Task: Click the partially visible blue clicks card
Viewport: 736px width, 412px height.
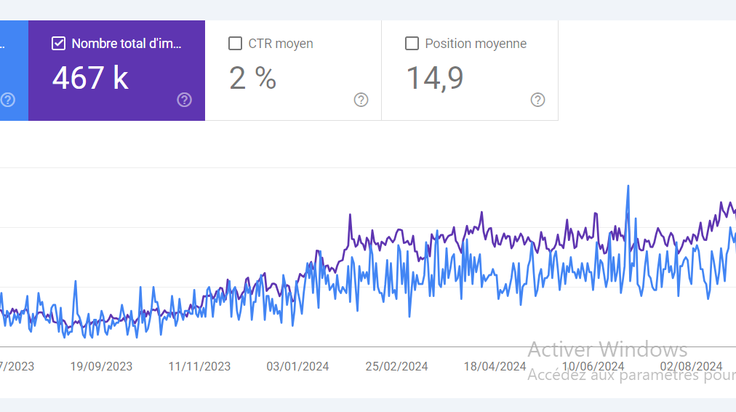Action: [14, 70]
